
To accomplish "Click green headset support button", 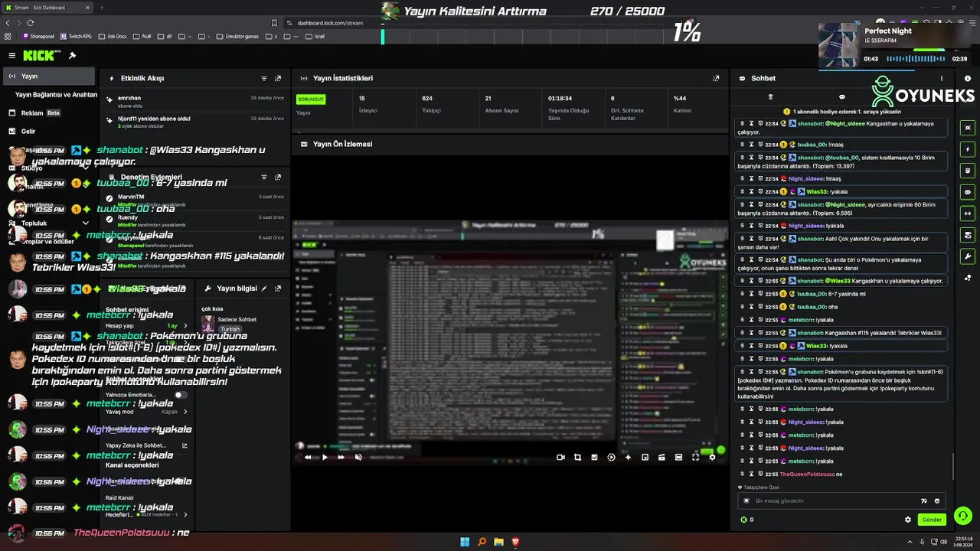I will click(x=962, y=516).
